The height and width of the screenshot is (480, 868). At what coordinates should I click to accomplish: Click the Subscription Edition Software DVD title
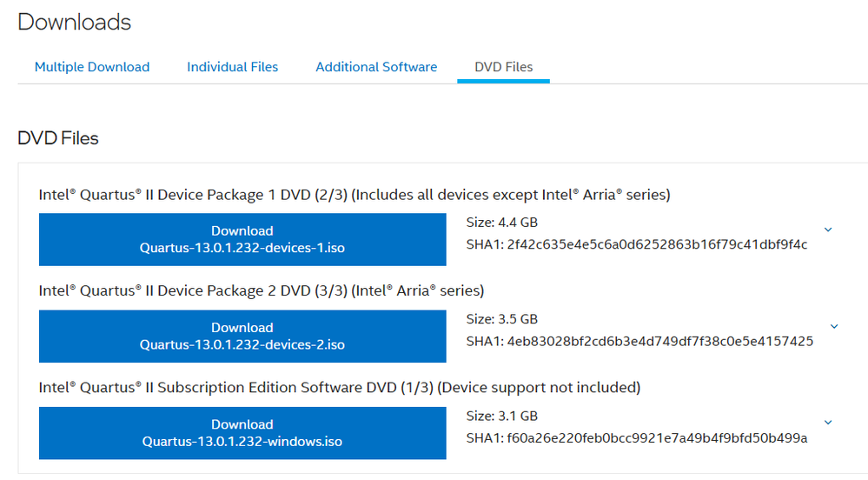point(340,387)
